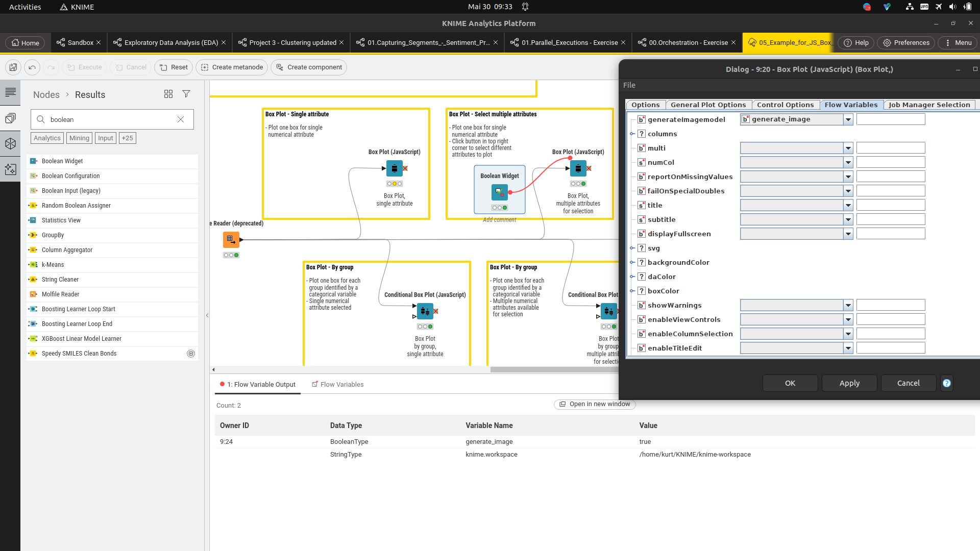This screenshot has height=551, width=980.
Task: Click the Save workflow icon in toolbar
Action: coord(13,67)
